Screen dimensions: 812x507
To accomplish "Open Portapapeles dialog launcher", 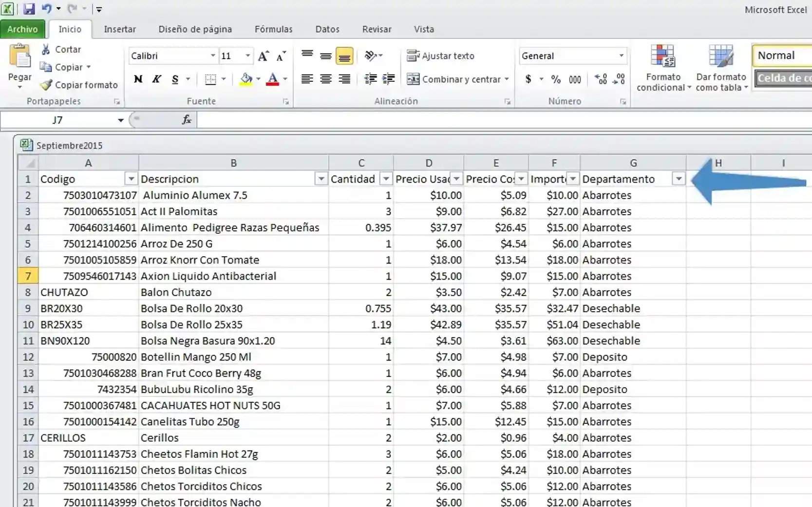I will click(117, 102).
